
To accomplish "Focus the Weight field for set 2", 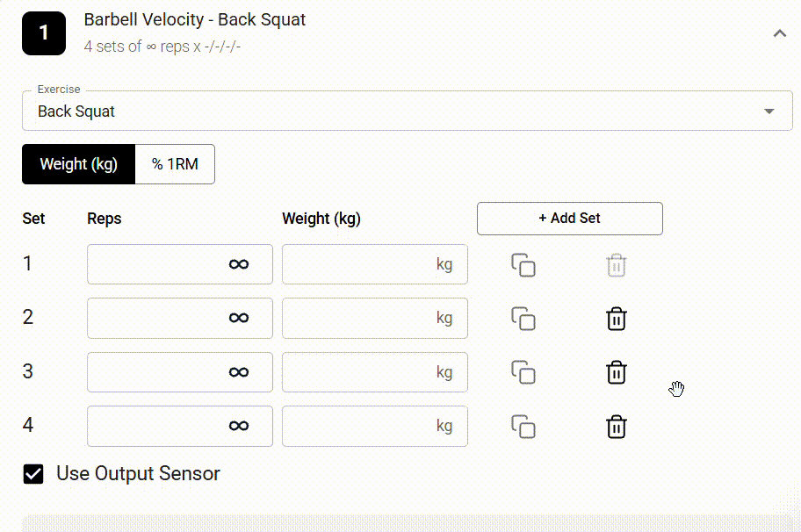I will (374, 318).
